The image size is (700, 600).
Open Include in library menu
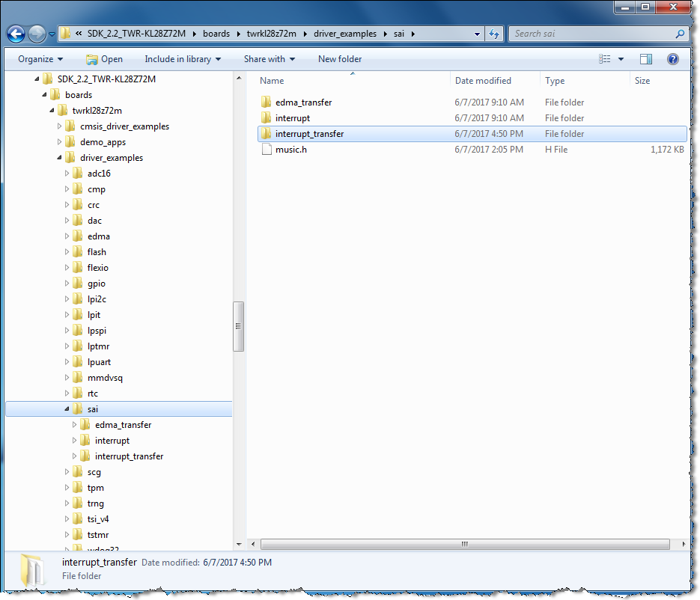point(183,59)
